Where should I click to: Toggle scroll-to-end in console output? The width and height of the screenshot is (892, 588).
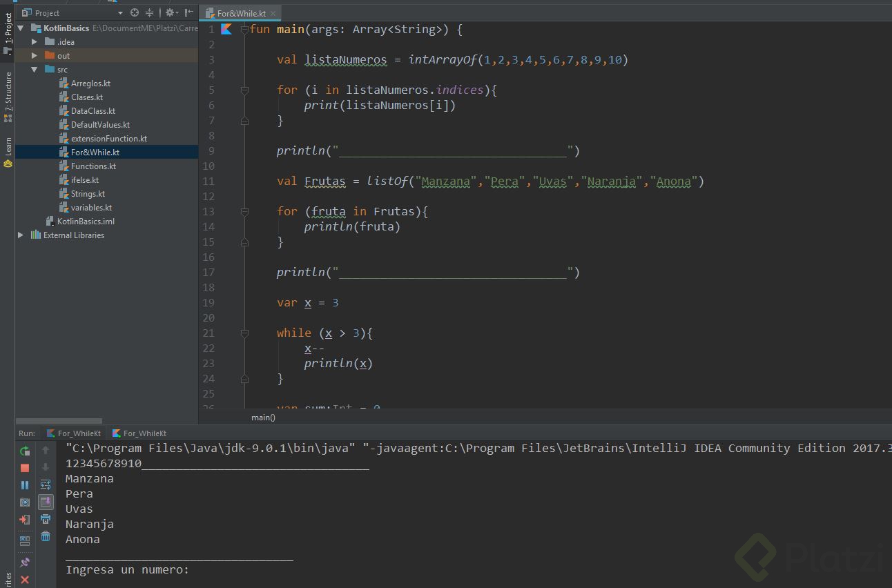pyautogui.click(x=46, y=502)
